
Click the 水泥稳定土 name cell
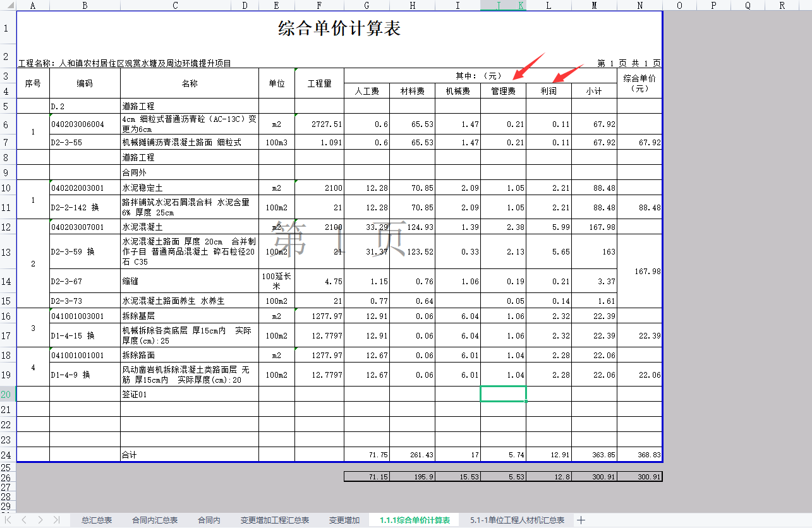click(189, 188)
